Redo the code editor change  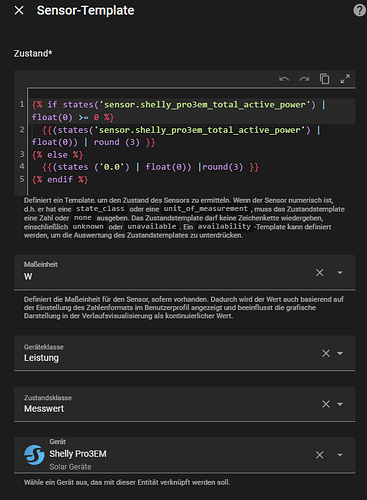[304, 79]
